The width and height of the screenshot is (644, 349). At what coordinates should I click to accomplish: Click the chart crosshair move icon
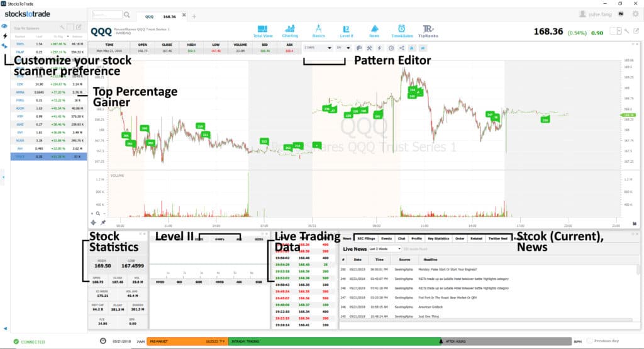(x=94, y=223)
